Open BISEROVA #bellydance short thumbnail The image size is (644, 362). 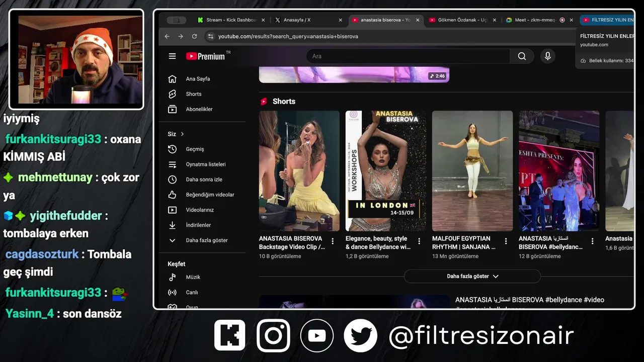[559, 171]
